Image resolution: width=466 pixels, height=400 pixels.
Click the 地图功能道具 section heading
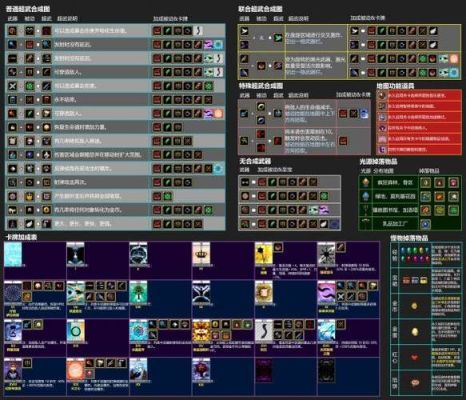tap(395, 86)
